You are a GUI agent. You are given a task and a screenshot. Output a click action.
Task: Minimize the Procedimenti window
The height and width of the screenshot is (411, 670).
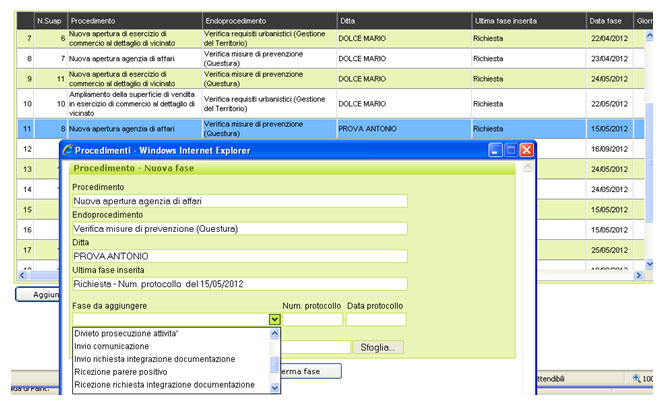click(495, 150)
